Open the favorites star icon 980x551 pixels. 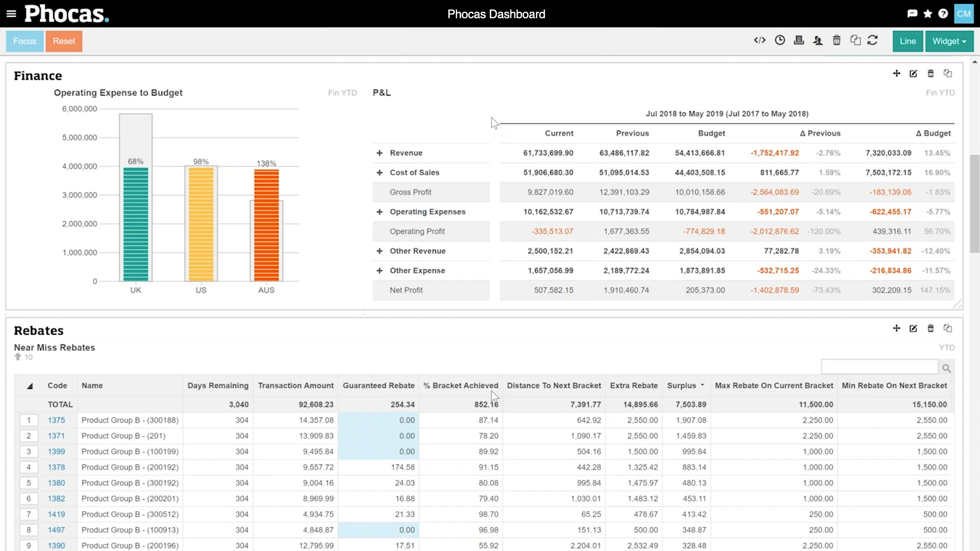pyautogui.click(x=927, y=14)
